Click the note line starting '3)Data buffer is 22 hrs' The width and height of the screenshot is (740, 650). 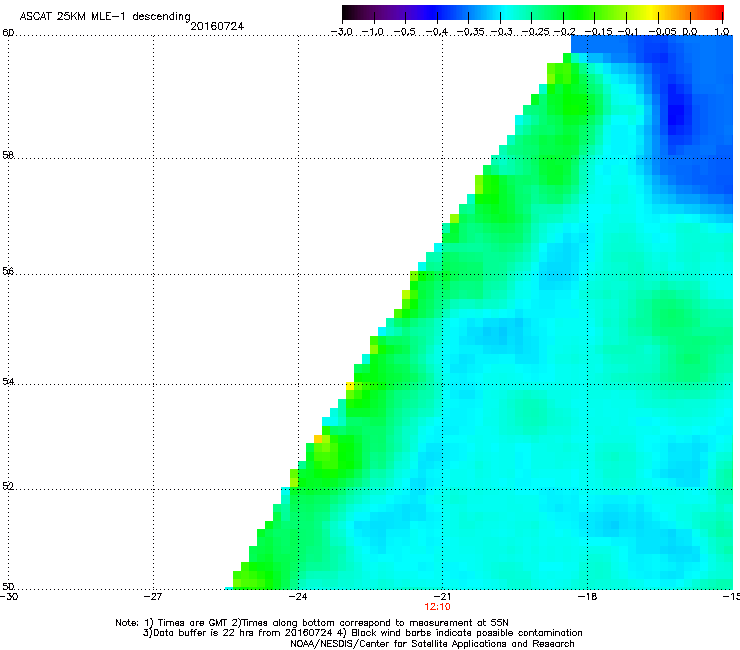tap(362, 633)
